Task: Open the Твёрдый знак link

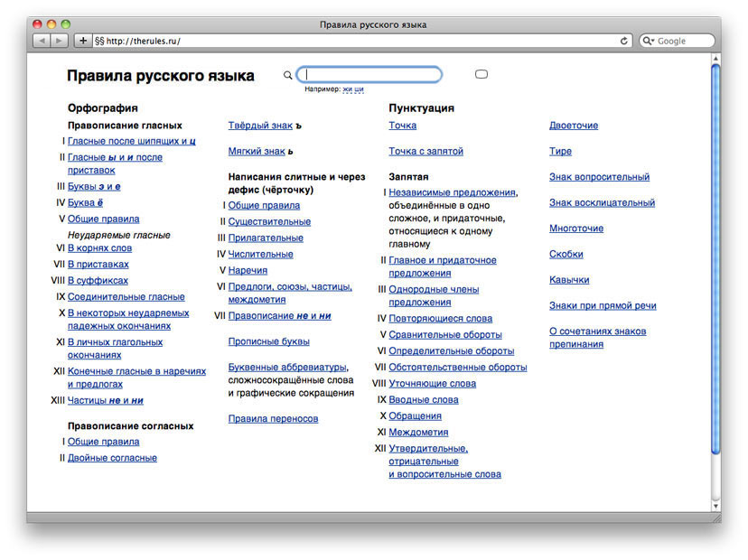Action: (x=260, y=126)
